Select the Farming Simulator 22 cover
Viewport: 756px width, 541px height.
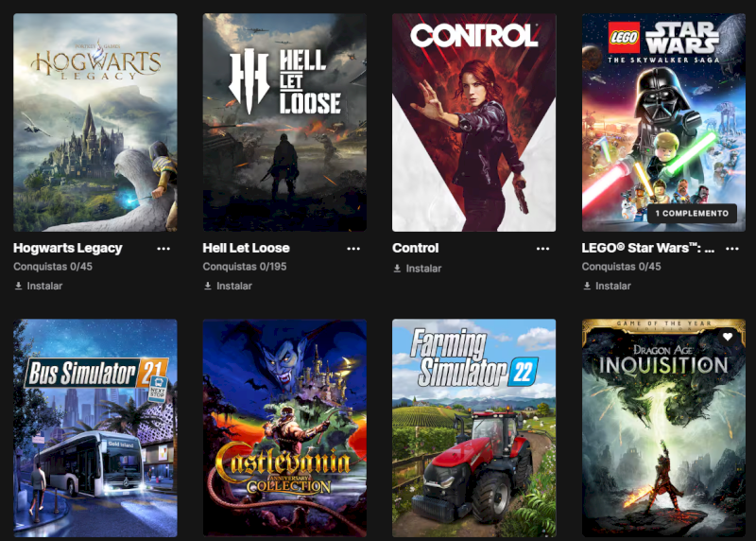pyautogui.click(x=474, y=428)
